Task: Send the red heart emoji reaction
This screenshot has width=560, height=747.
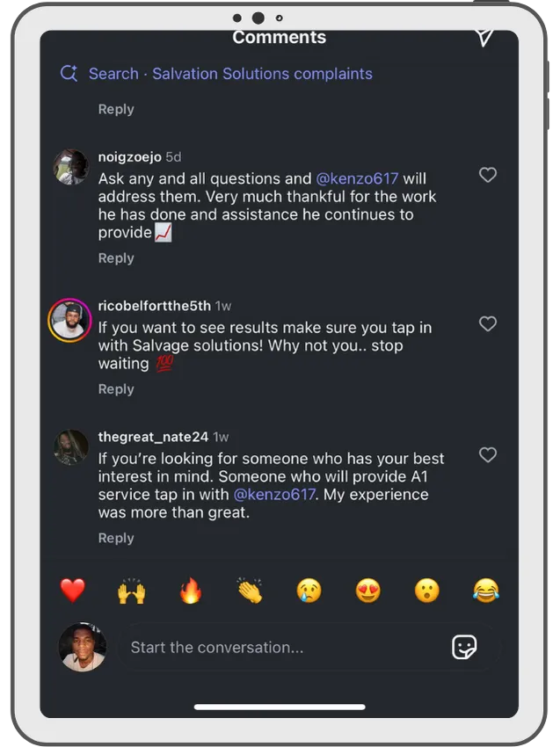Action: 72,591
